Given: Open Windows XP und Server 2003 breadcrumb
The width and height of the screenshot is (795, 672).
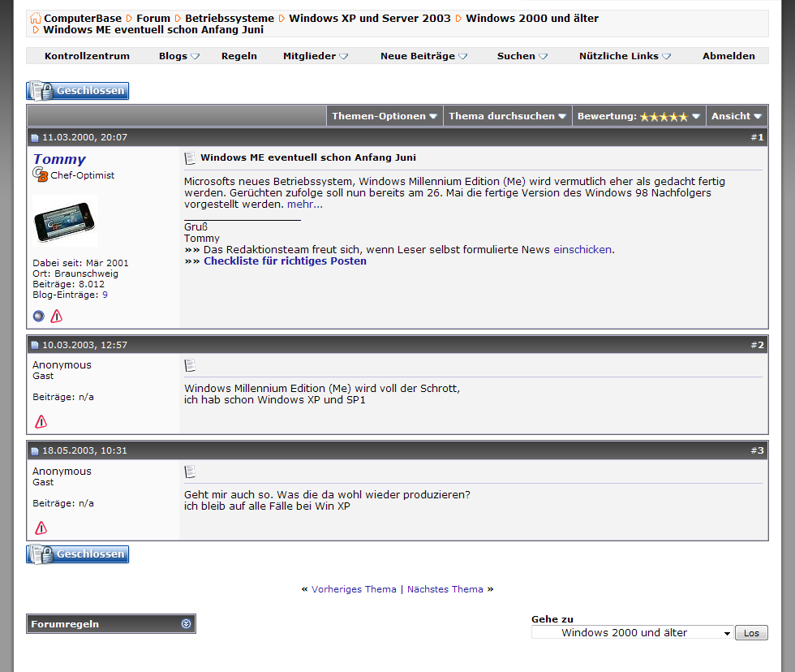Looking at the screenshot, I should click(x=370, y=18).
